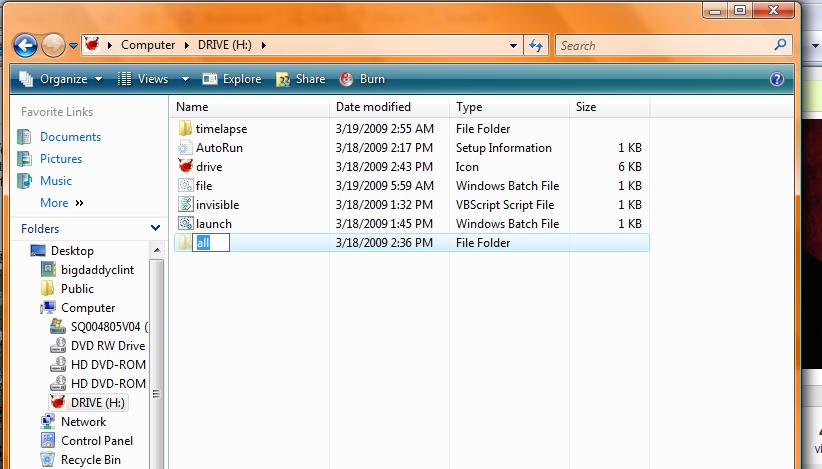Click the Folders pane header label

[x=40, y=229]
